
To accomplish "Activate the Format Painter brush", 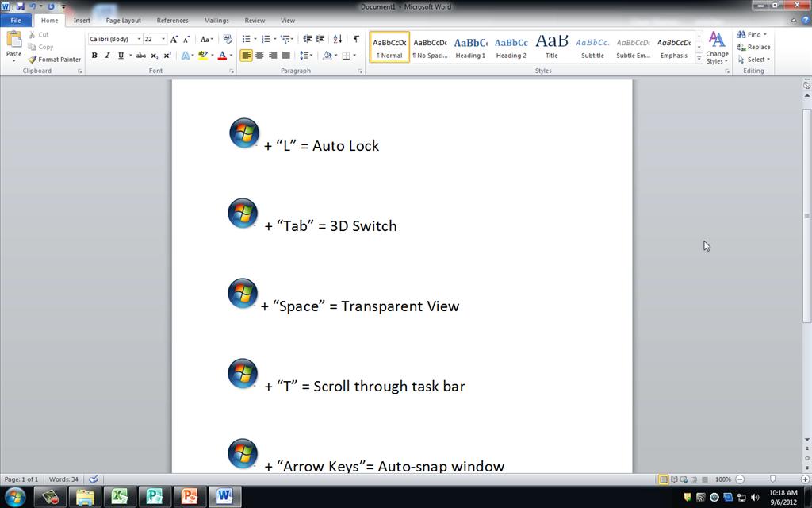I will tap(32, 59).
